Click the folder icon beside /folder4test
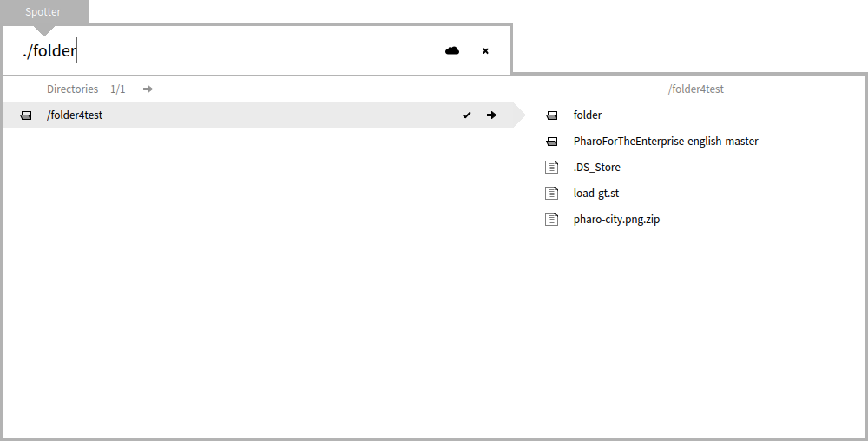The width and height of the screenshot is (868, 441). click(26, 115)
